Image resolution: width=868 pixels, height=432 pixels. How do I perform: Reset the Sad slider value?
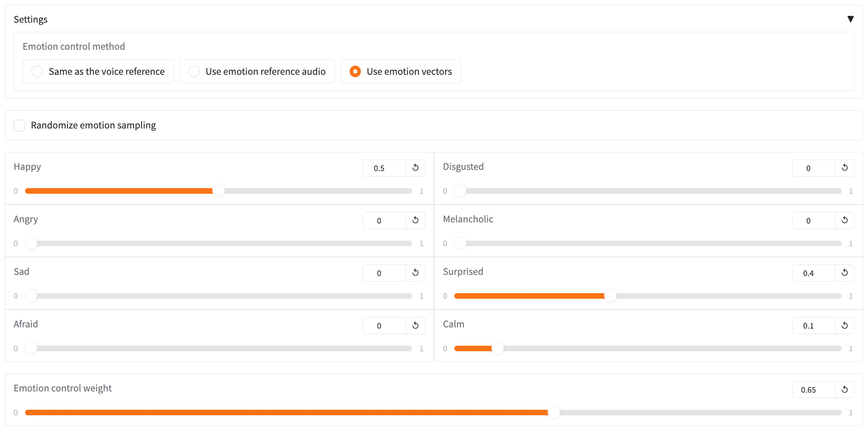click(415, 273)
